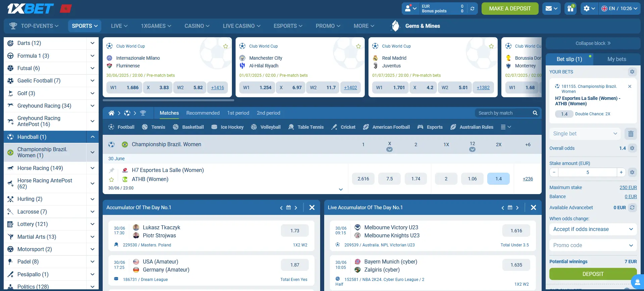Click the trophy icon in breadcrumb

[143, 113]
